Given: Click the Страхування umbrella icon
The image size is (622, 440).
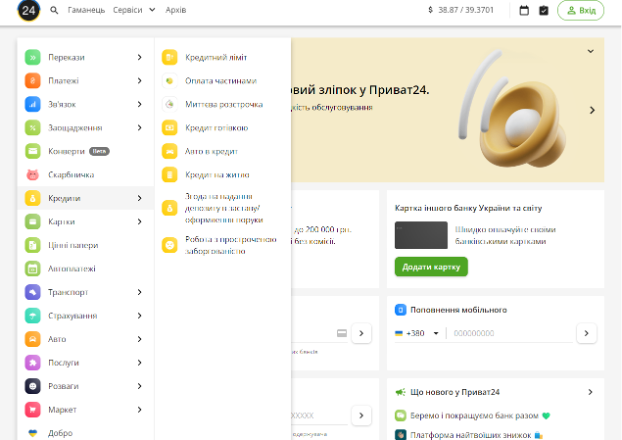Looking at the screenshot, I should point(33,315).
